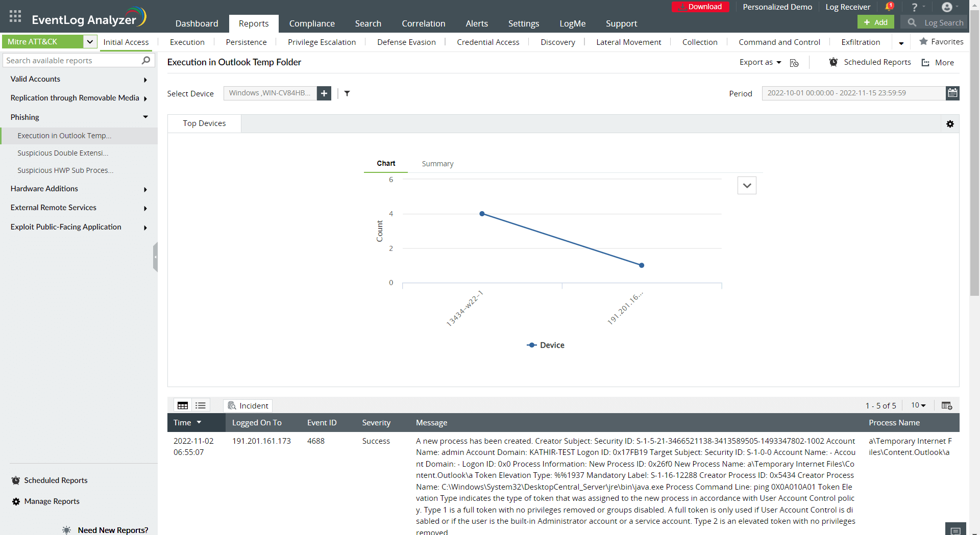
Task: Click the Select Device input box
Action: [270, 93]
